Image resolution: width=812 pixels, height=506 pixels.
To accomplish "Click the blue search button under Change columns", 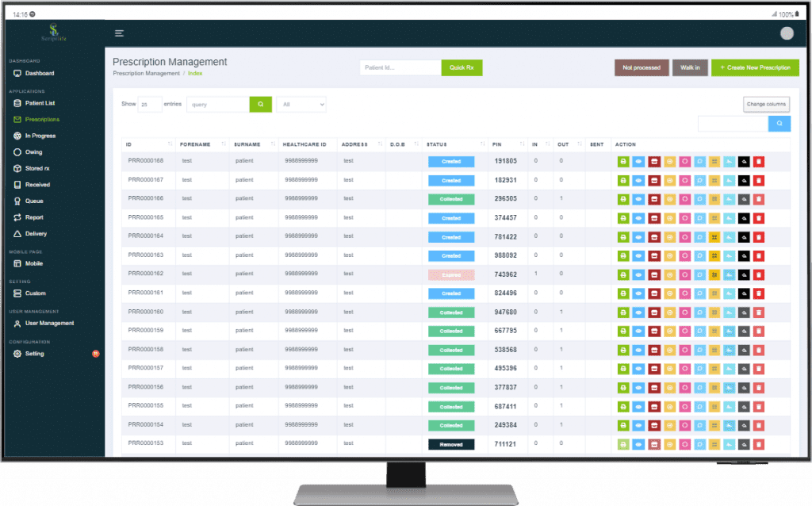I will point(779,124).
